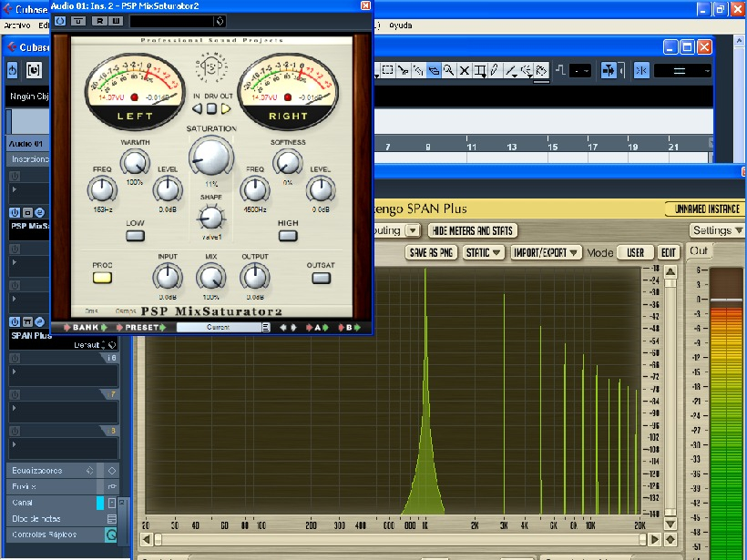Viewport: 747px width, 560px height.
Task: Select the Zoom magnifier tool
Action: click(449, 70)
